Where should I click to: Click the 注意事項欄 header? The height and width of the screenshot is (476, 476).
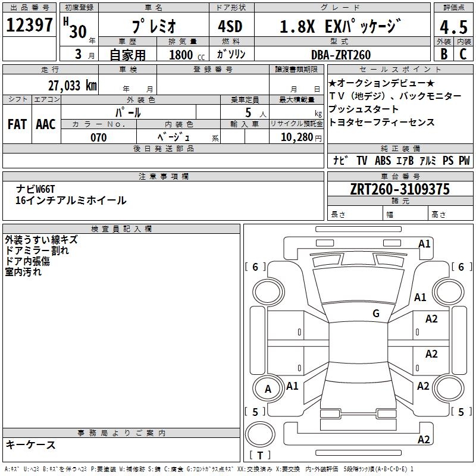tap(163, 176)
